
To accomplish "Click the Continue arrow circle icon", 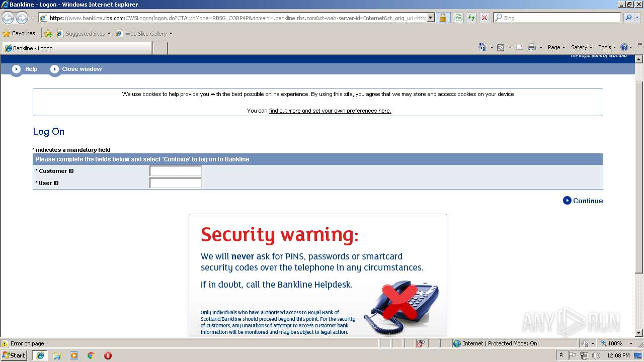I will (567, 201).
